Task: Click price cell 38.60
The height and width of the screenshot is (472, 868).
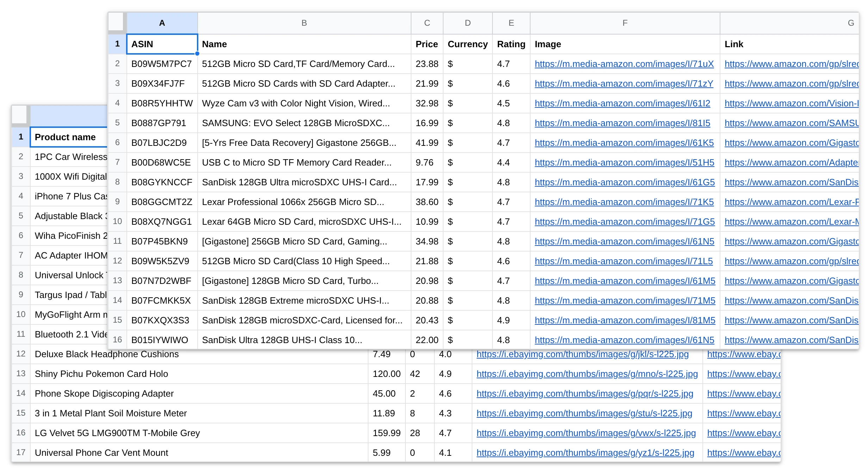Action: [427, 202]
